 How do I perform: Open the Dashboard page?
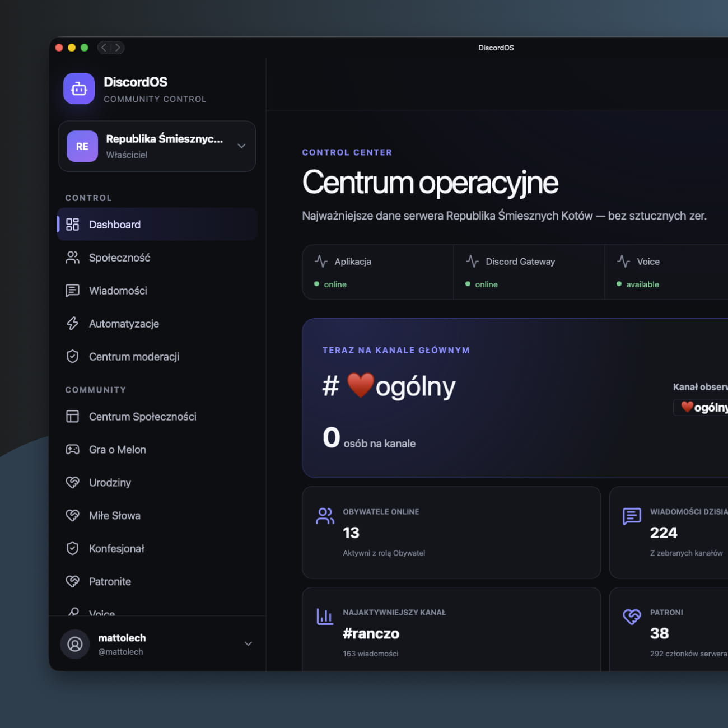tap(157, 225)
